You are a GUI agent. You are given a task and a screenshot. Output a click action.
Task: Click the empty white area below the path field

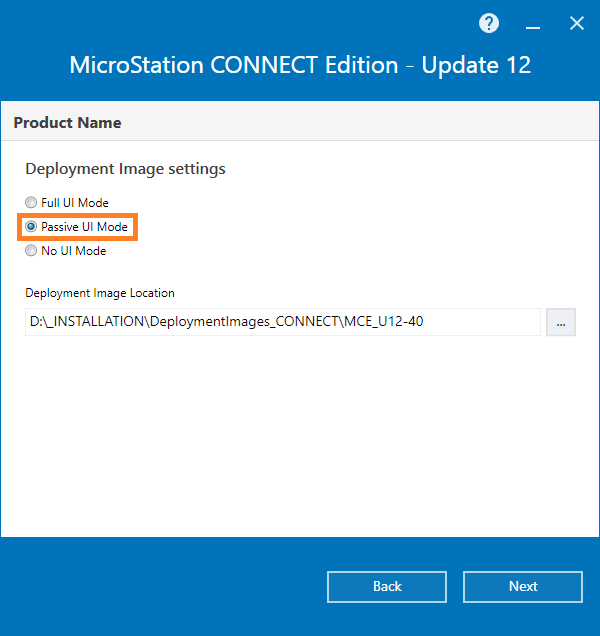click(300, 436)
